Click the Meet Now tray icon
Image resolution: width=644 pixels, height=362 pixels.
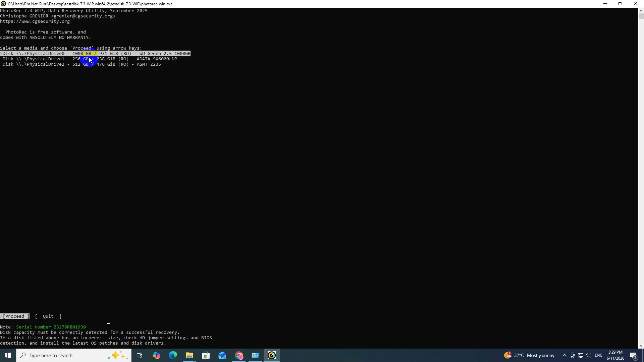[x=573, y=355]
